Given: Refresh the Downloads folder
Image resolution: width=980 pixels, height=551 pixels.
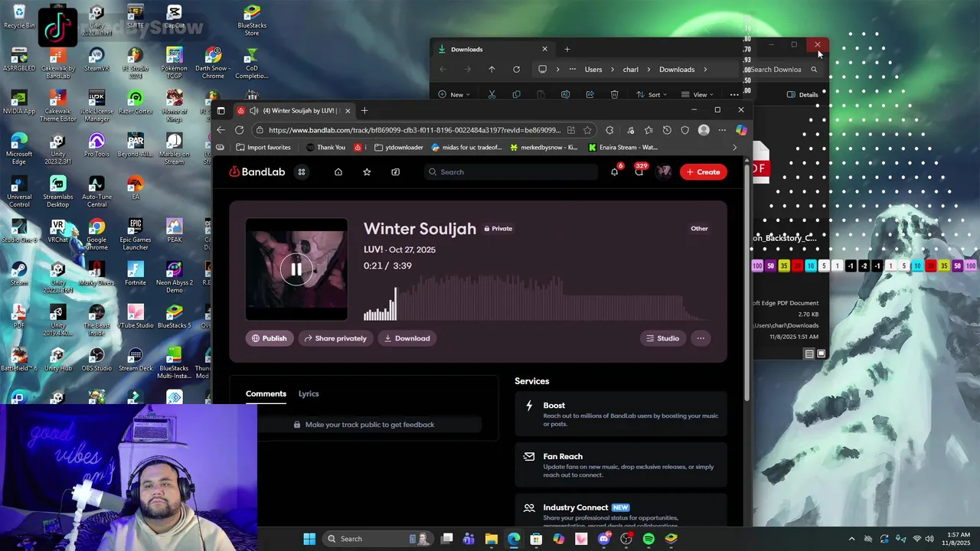Looking at the screenshot, I should click(x=516, y=70).
